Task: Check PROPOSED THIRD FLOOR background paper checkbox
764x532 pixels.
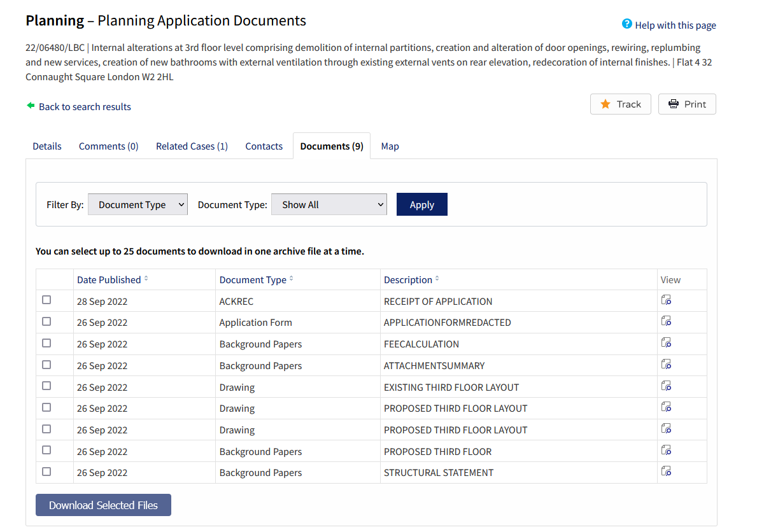Action: click(x=46, y=451)
